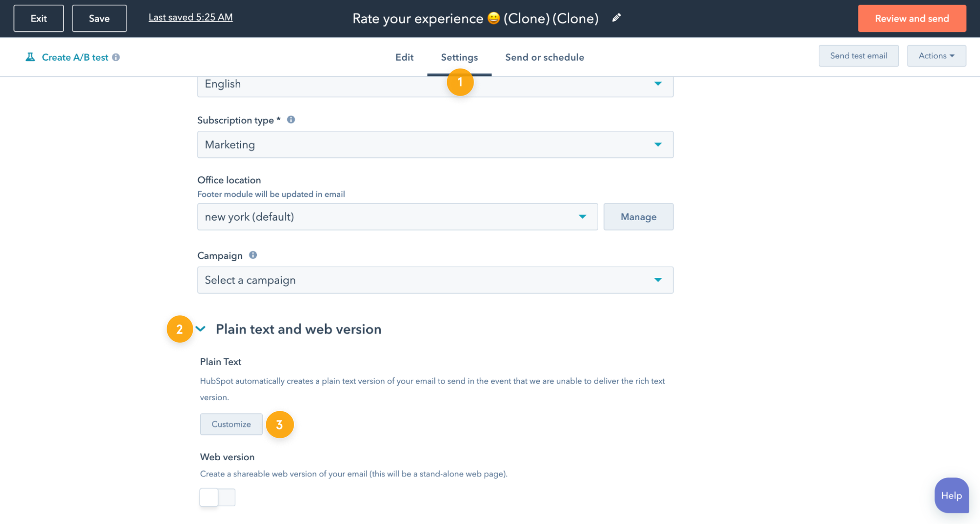Open the Subscription type Marketing dropdown
Screen dimensions: 980x524
pos(435,145)
